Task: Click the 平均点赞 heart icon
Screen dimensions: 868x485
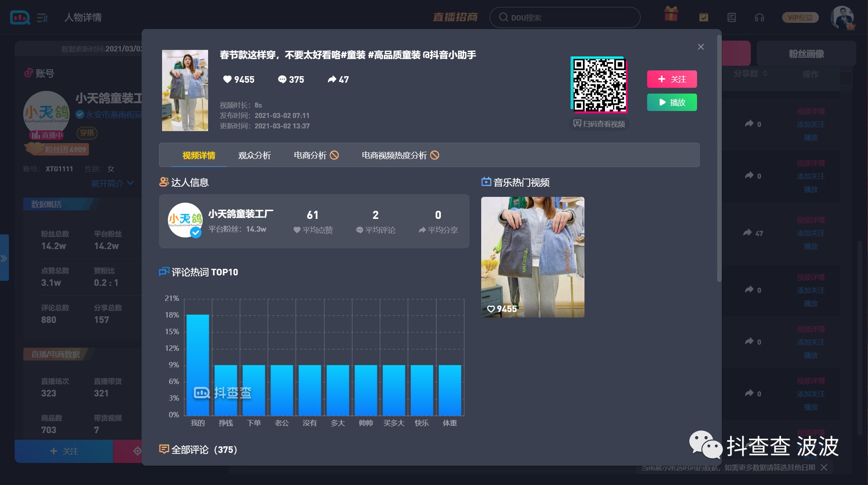Action: coord(297,230)
